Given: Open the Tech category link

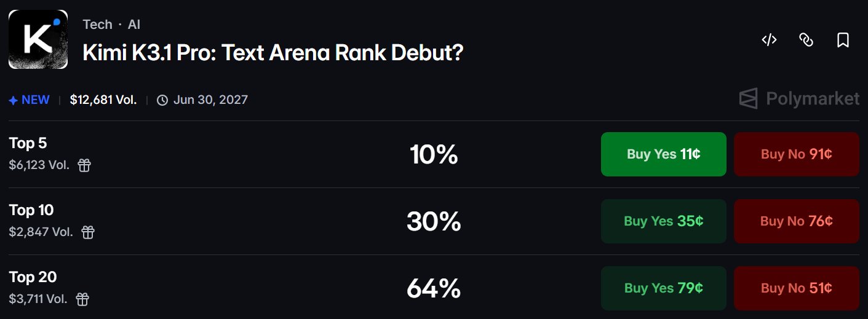Looking at the screenshot, I should (98, 25).
